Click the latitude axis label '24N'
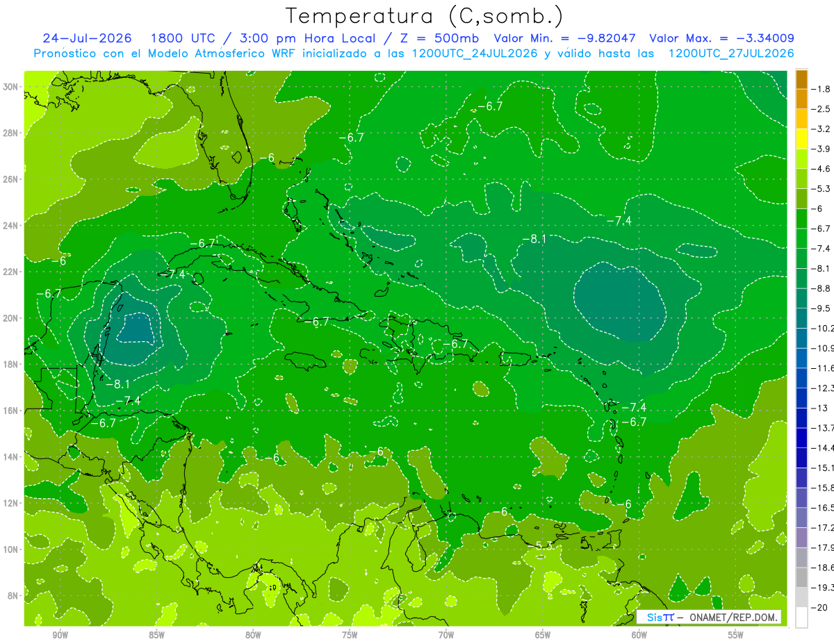The height and width of the screenshot is (644, 834). (11, 226)
